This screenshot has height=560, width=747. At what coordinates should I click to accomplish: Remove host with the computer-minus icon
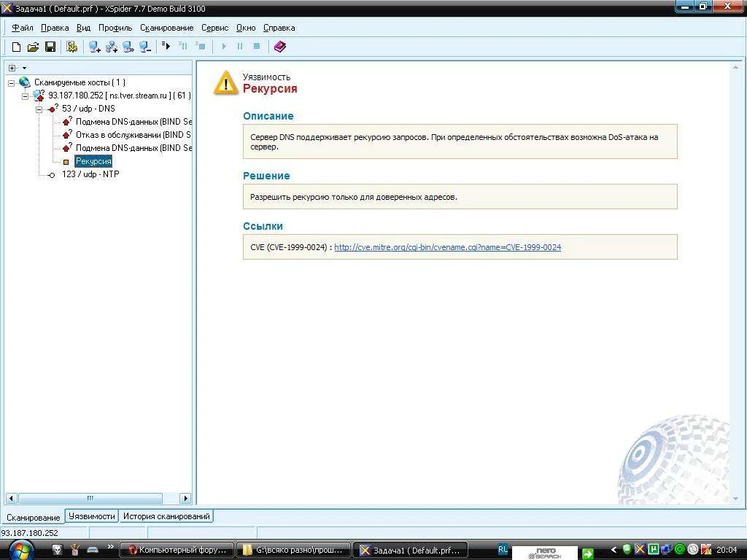(145, 47)
